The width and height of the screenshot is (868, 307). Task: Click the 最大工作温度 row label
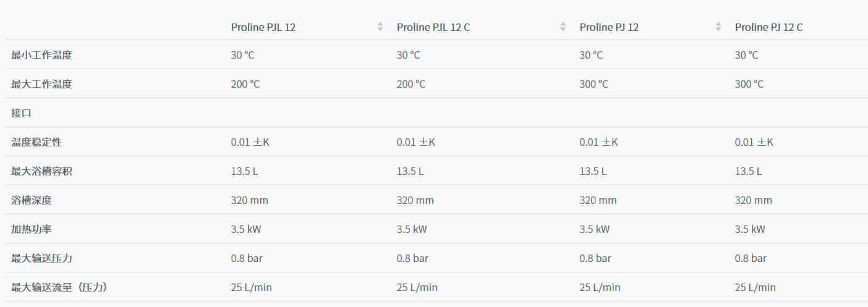pos(41,84)
